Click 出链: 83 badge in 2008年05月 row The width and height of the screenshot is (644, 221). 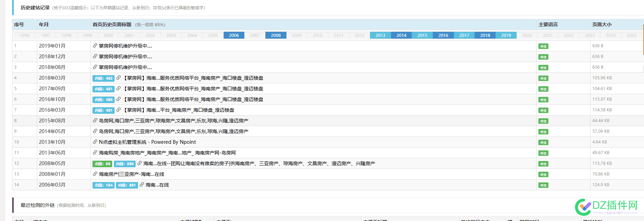pyautogui.click(x=103, y=164)
